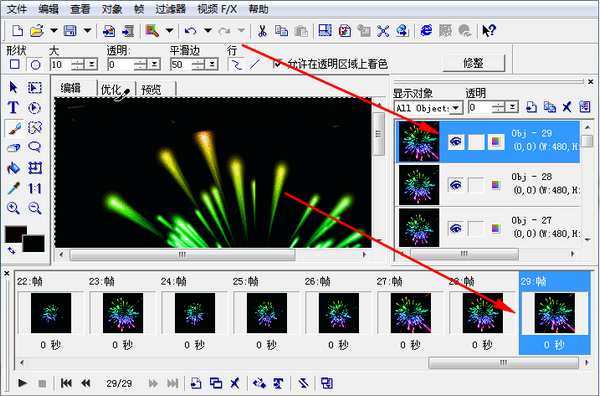Jump to the first frame
The height and width of the screenshot is (396, 600).
pyautogui.click(x=66, y=383)
